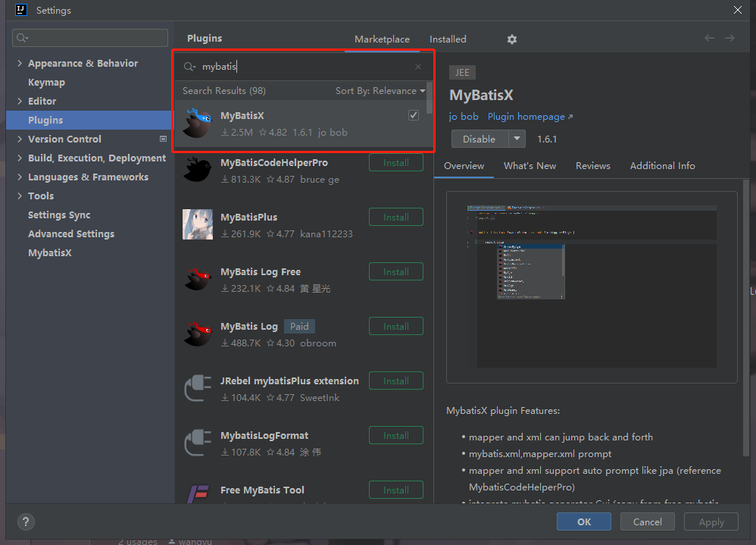This screenshot has width=756, height=545.
Task: Navigate forward with the right arrow
Action: click(730, 38)
